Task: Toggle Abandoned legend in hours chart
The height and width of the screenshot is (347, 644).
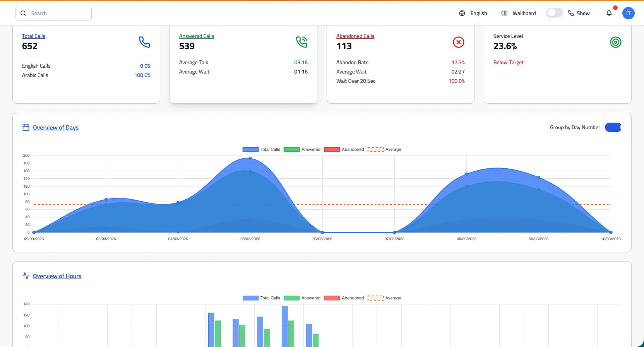Action: click(344, 298)
